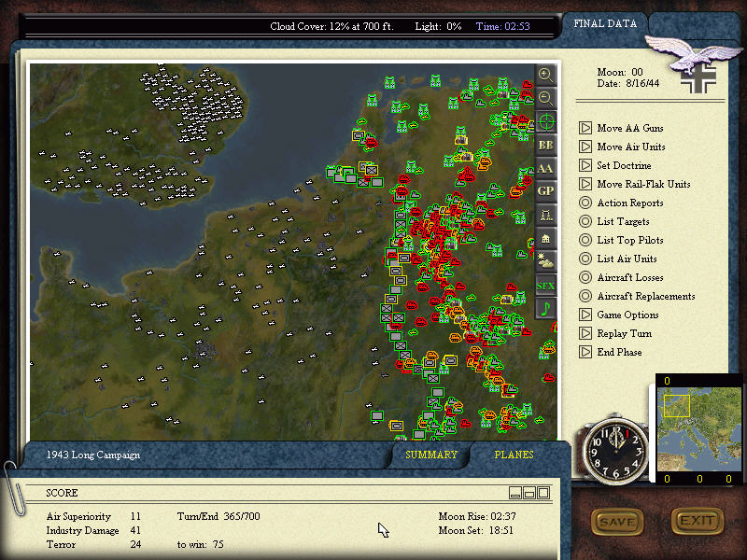Switch to the SUMMARY tab
This screenshot has height=560, width=747.
(431, 455)
